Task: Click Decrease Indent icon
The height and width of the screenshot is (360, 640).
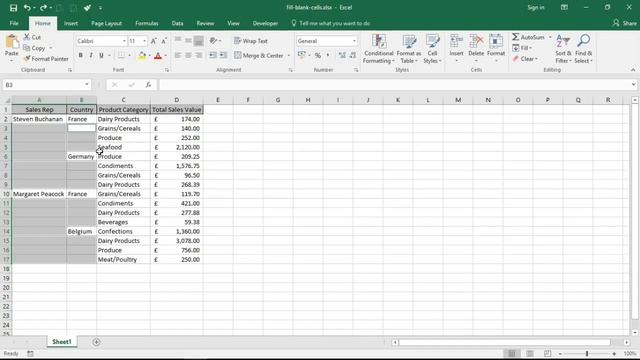Action: pos(213,55)
